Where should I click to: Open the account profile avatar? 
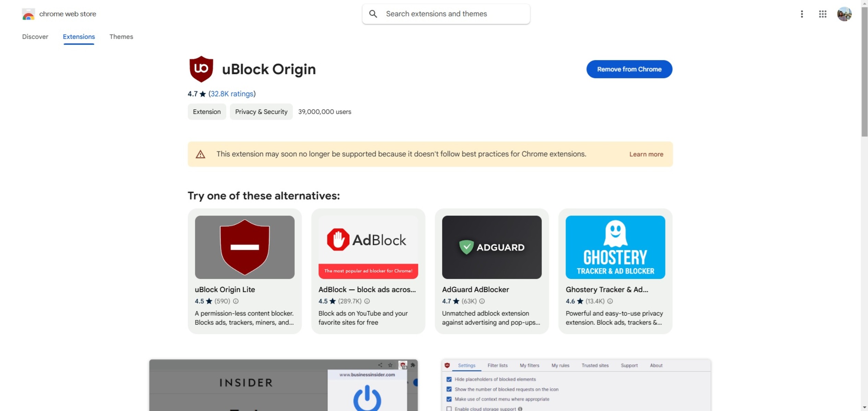[x=844, y=14]
